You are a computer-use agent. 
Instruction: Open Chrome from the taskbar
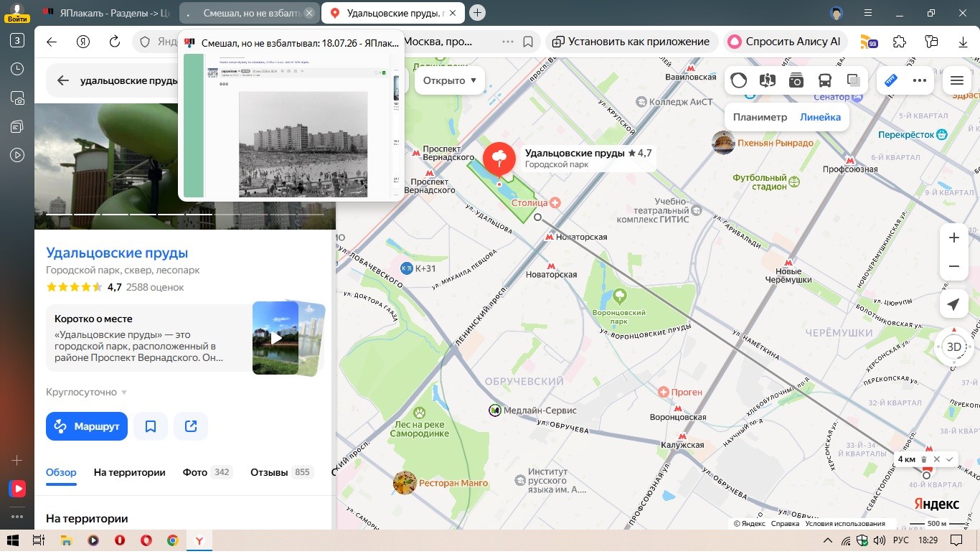coord(172,540)
